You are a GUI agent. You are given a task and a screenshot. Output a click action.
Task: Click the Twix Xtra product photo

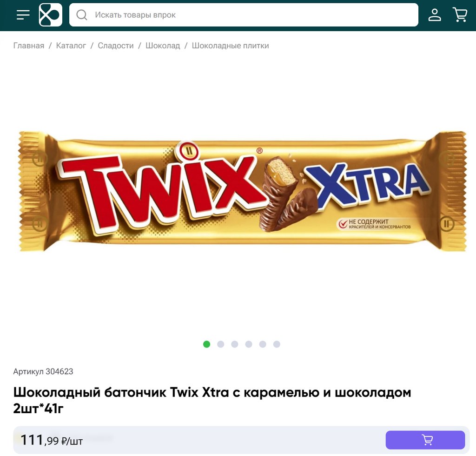point(242,191)
